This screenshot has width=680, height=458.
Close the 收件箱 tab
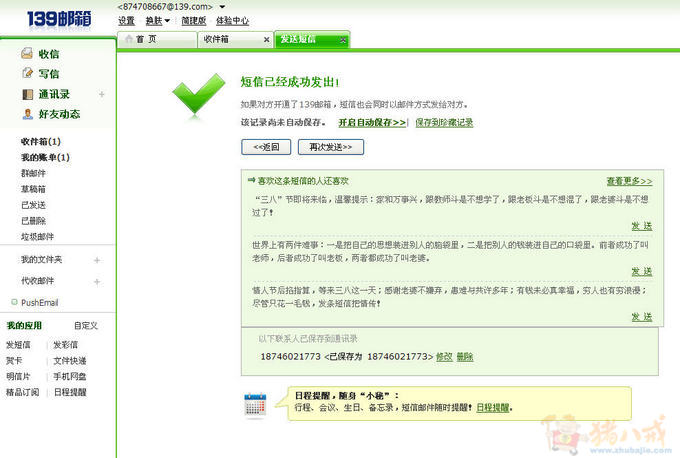[x=266, y=39]
